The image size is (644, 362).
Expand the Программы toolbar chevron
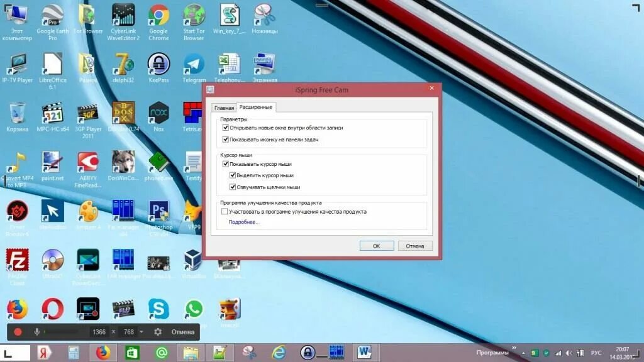coord(513,348)
